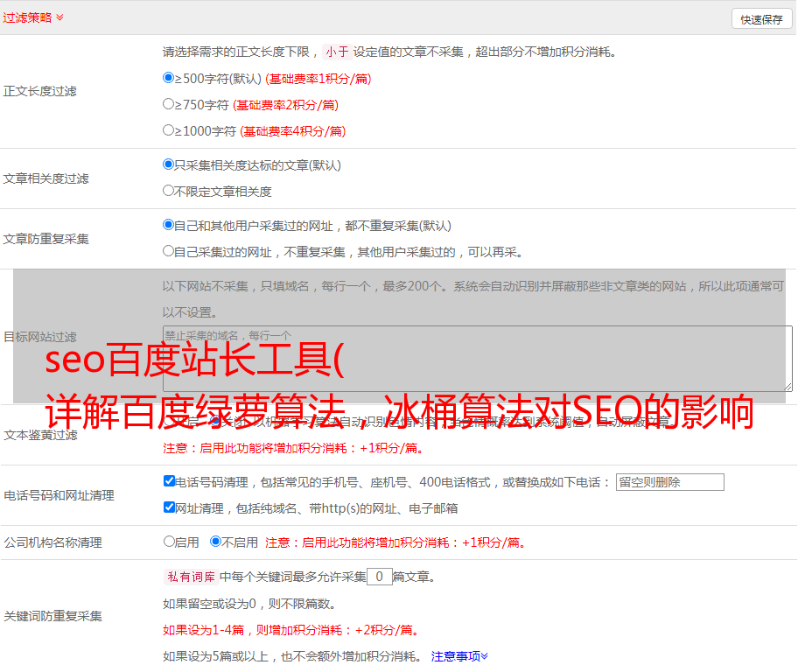Click the 小于 highlighted tag
This screenshot has width=798, height=672.
(337, 52)
